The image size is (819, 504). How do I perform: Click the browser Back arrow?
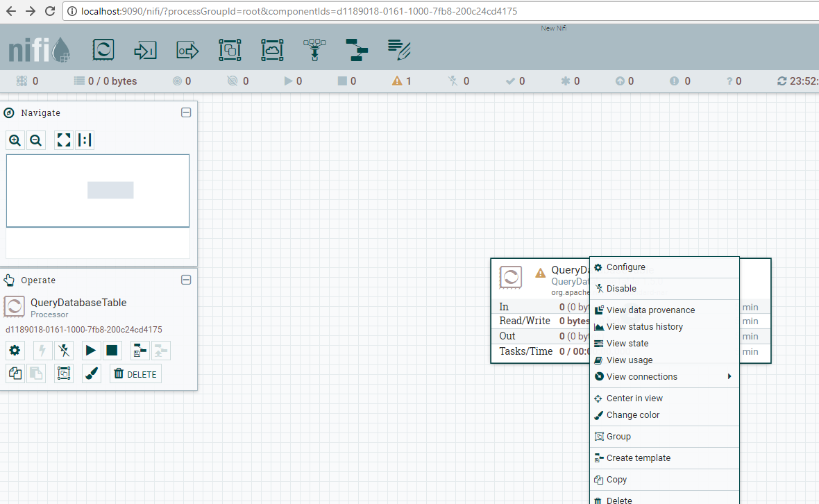[x=11, y=11]
